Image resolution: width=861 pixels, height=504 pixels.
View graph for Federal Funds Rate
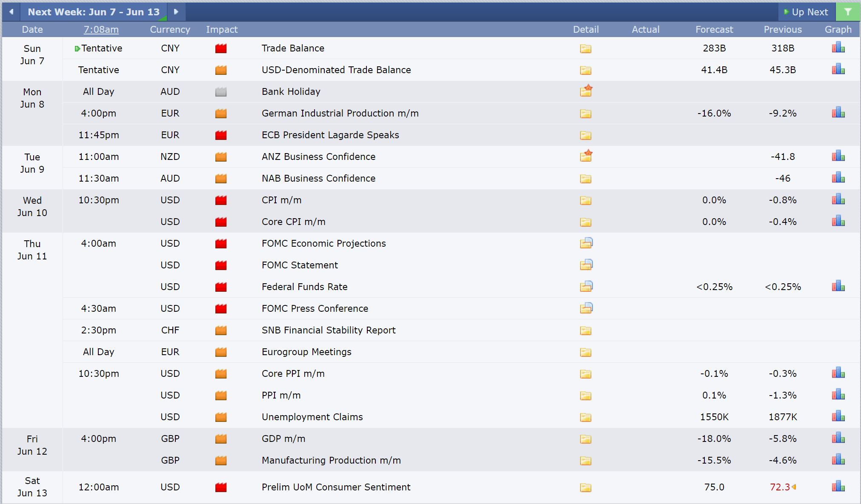pos(838,286)
